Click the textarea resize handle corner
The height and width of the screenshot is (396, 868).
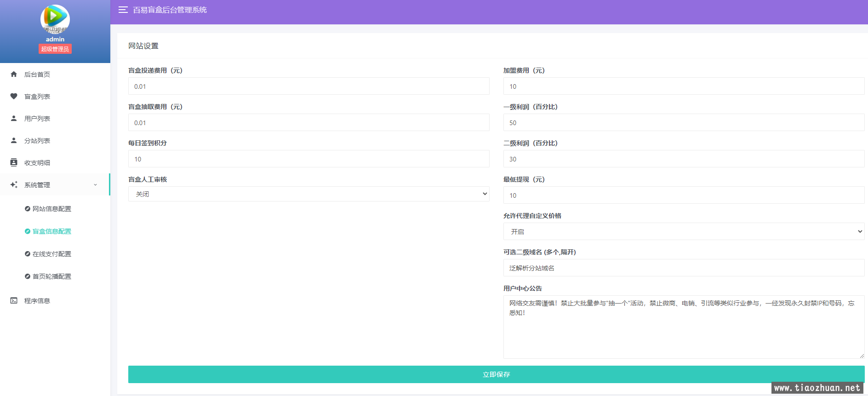[862, 356]
